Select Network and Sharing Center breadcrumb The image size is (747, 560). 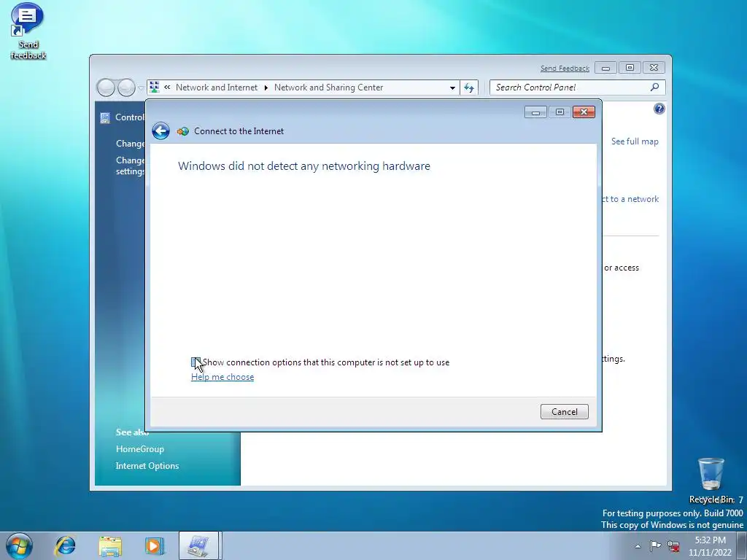(328, 87)
